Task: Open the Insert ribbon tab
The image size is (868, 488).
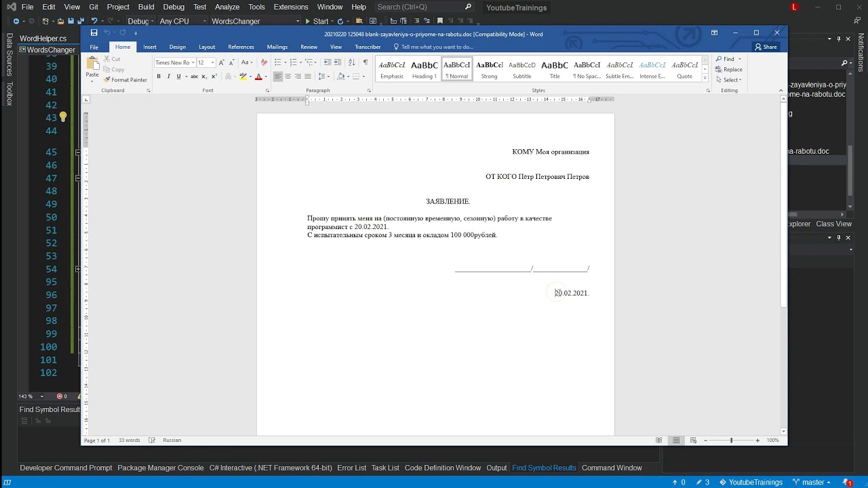Action: tap(150, 47)
